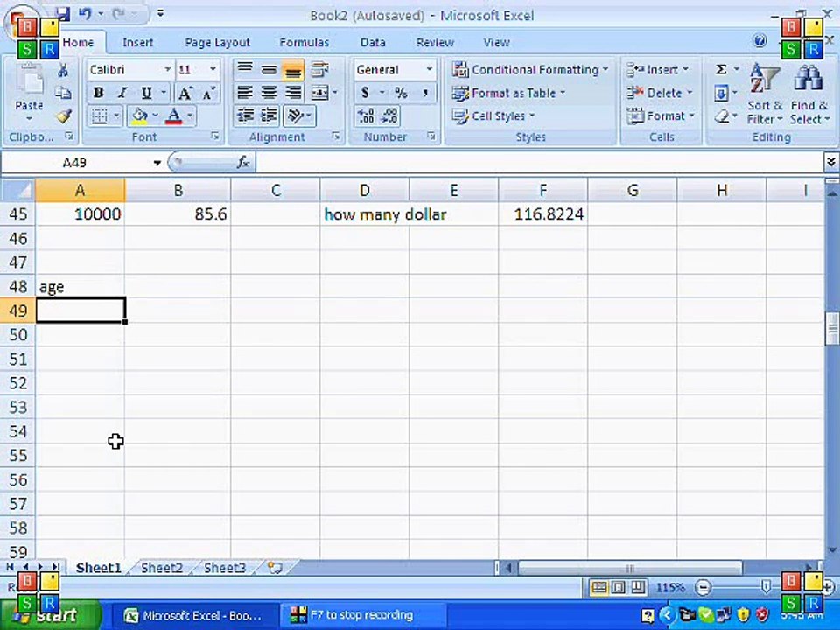Click AutoSum sigma icon
This screenshot has width=840, height=630.
pyautogui.click(x=722, y=70)
